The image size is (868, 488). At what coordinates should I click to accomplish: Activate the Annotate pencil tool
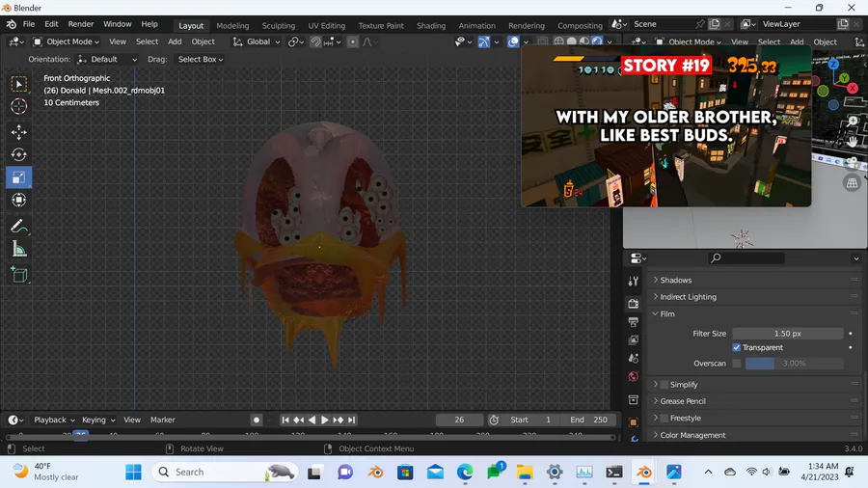[x=19, y=227]
